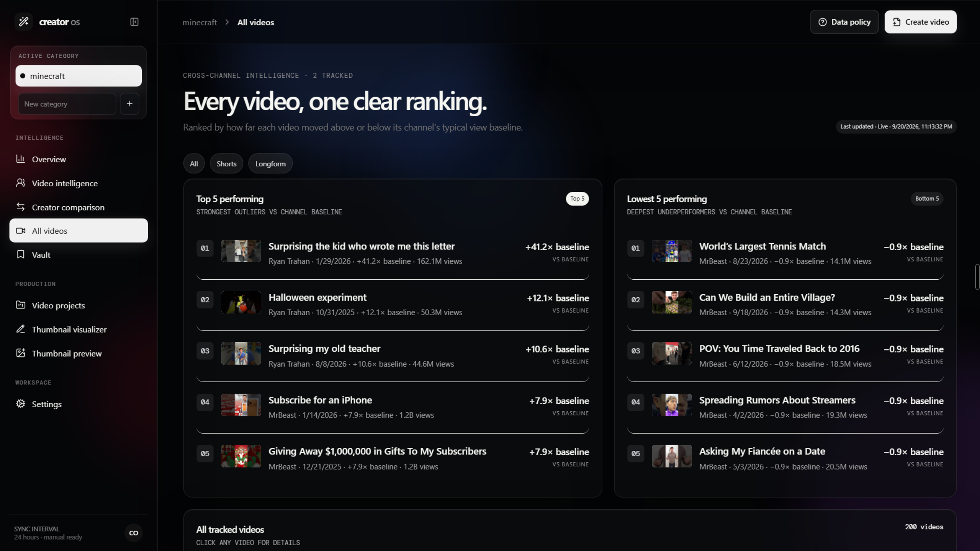Open the Create video button
Viewport: 980px width, 551px height.
point(920,22)
